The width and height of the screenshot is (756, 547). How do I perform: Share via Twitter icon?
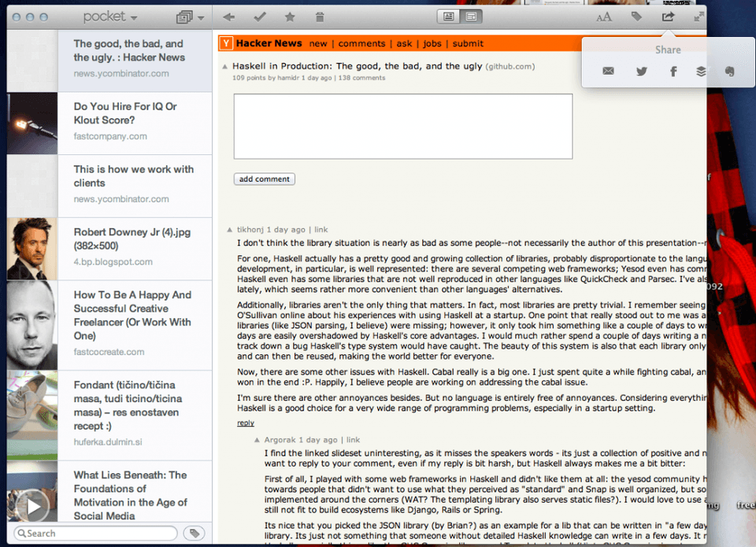(x=641, y=72)
